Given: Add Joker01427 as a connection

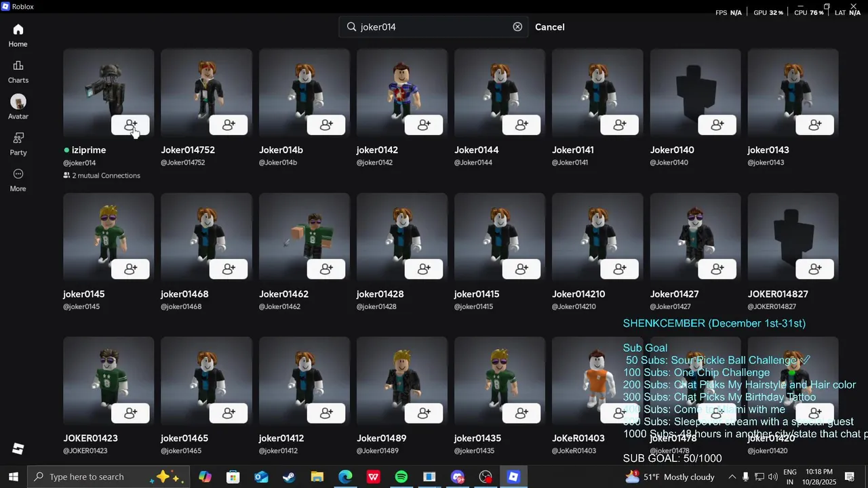Looking at the screenshot, I should point(717,270).
